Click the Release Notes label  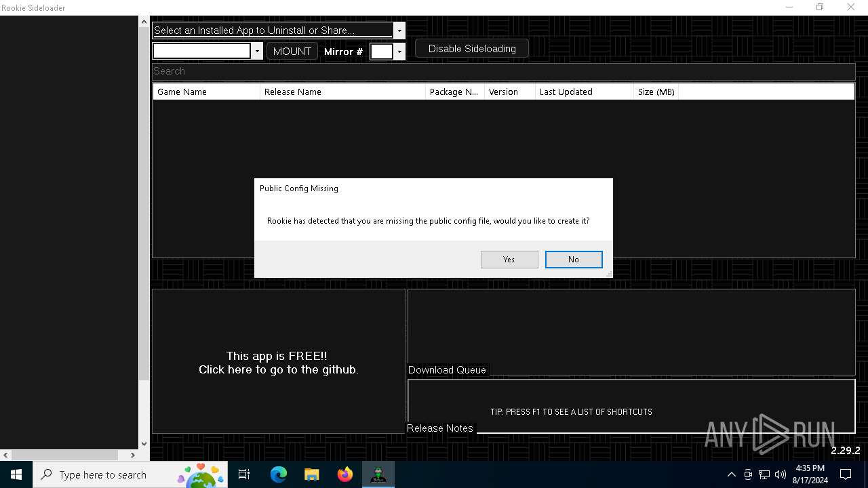(x=440, y=428)
